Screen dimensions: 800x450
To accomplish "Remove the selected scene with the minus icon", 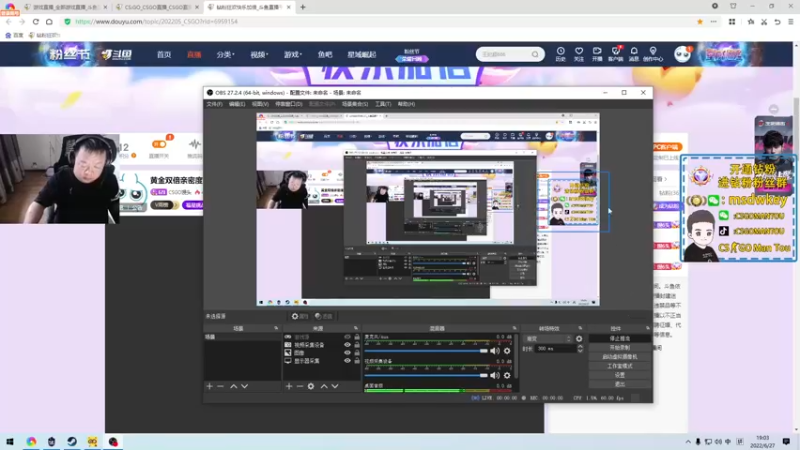I will click(220, 386).
